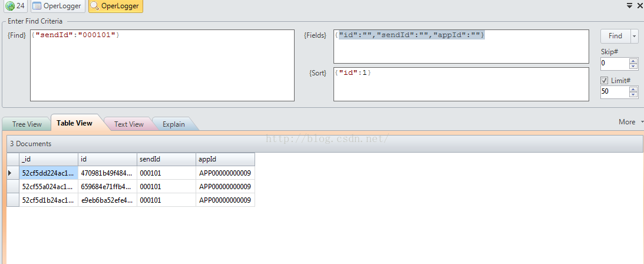This screenshot has width=644, height=264.
Task: Decrease the Skip# value
Action: pyautogui.click(x=634, y=66)
